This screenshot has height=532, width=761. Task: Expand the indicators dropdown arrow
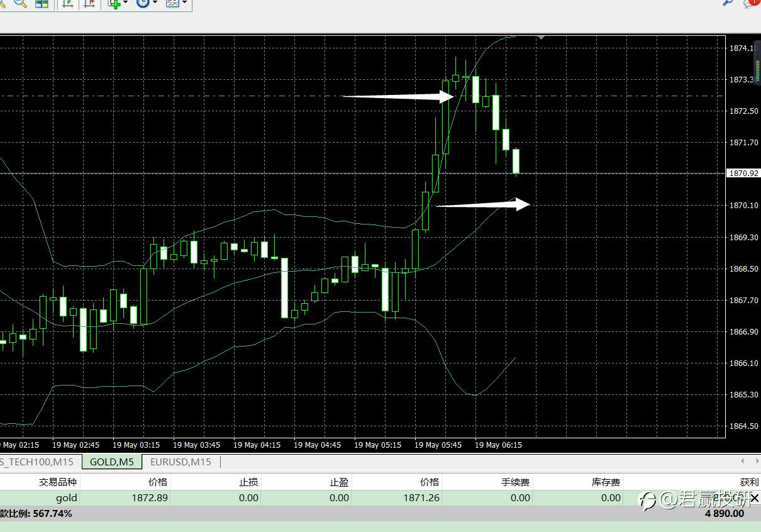click(125, 3)
